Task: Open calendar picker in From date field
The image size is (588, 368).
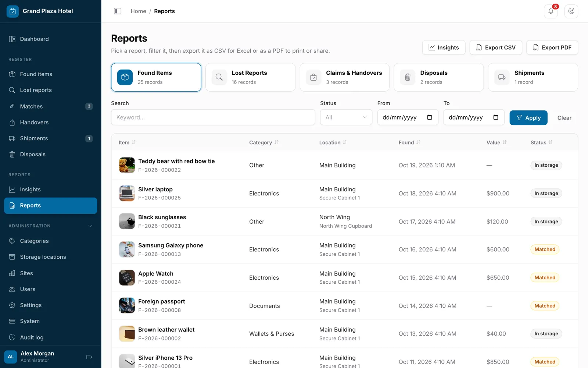Action: [429, 117]
